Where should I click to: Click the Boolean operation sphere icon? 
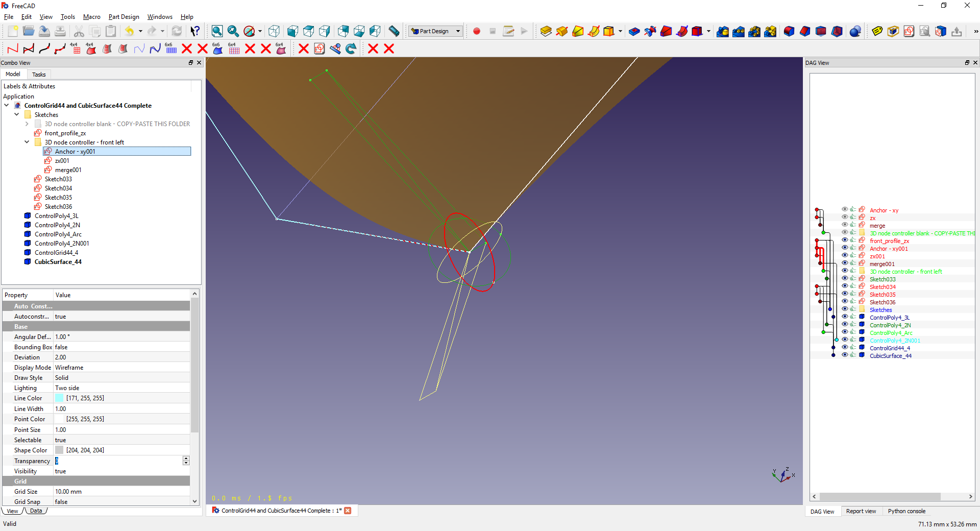[855, 31]
